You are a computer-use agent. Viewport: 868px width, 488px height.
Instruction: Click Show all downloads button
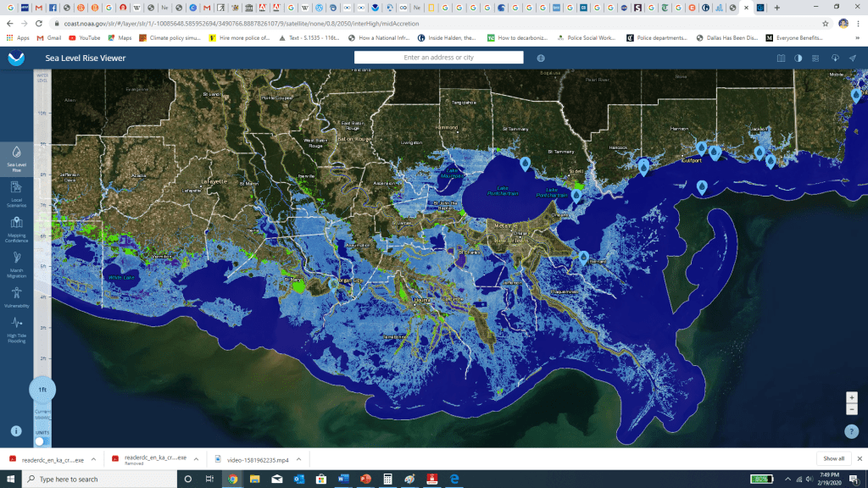click(x=833, y=458)
